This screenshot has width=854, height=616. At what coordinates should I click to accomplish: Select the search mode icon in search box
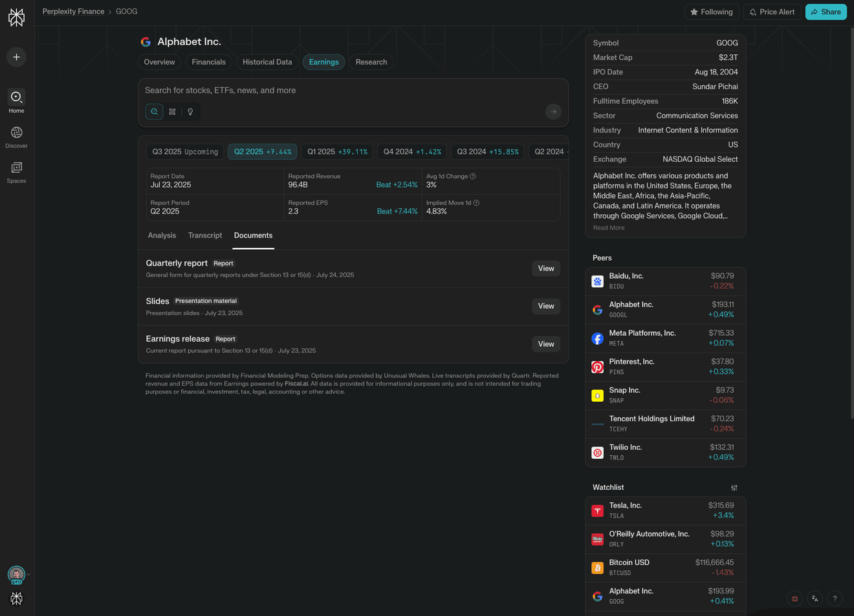(154, 111)
